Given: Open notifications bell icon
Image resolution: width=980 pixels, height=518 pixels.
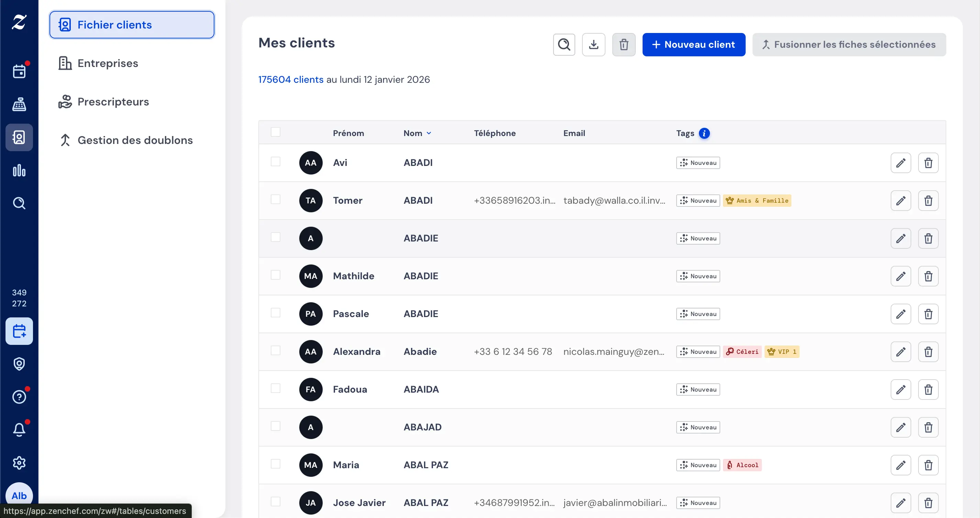Looking at the screenshot, I should [x=19, y=430].
